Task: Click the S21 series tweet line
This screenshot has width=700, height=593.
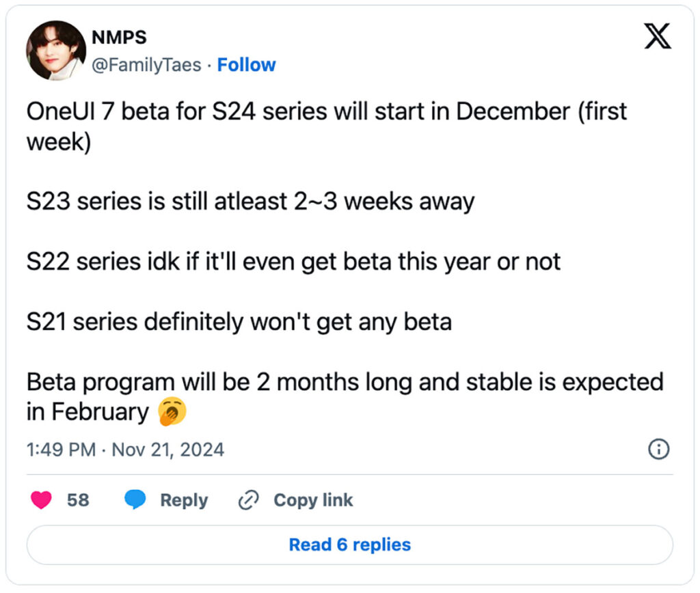Action: (239, 322)
